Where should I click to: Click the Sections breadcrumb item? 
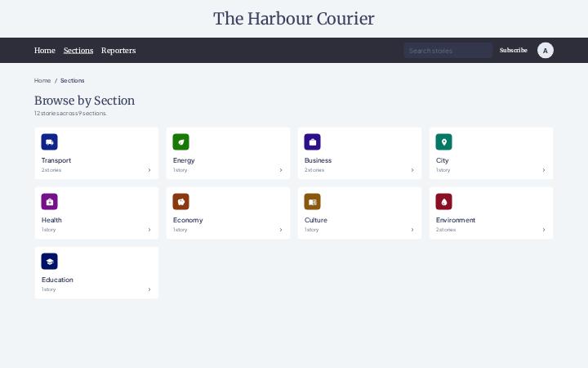pyautogui.click(x=73, y=80)
